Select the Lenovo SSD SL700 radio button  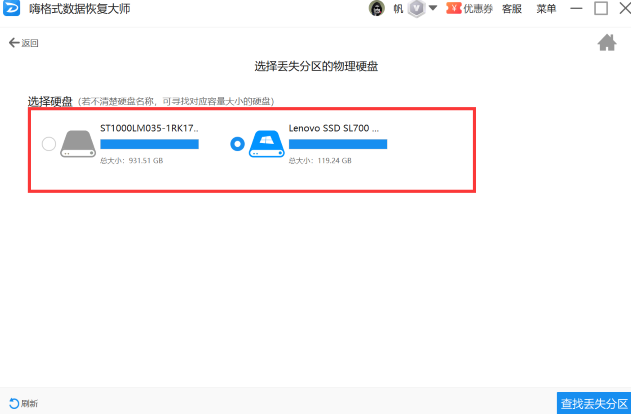(237, 144)
